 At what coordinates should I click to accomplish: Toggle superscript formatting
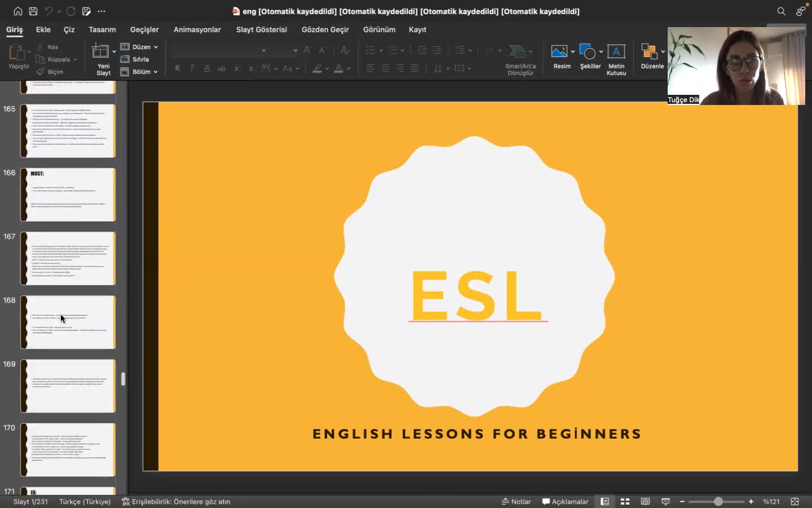[x=236, y=68]
